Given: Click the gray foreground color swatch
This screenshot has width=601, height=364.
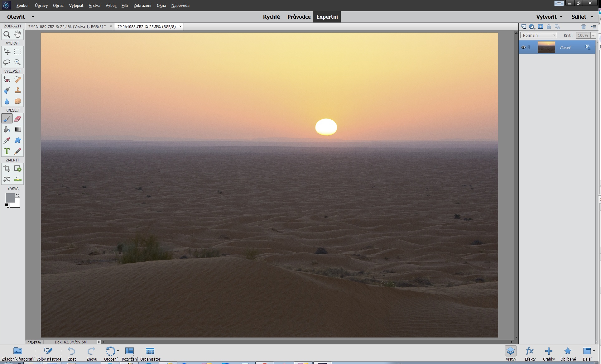Looking at the screenshot, I should tap(10, 198).
